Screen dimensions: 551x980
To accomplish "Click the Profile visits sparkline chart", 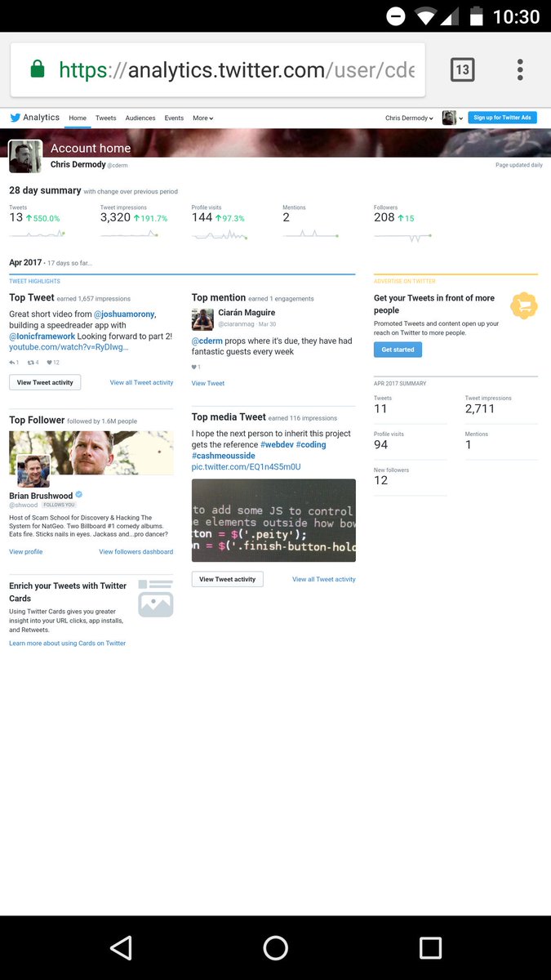I will click(x=220, y=235).
